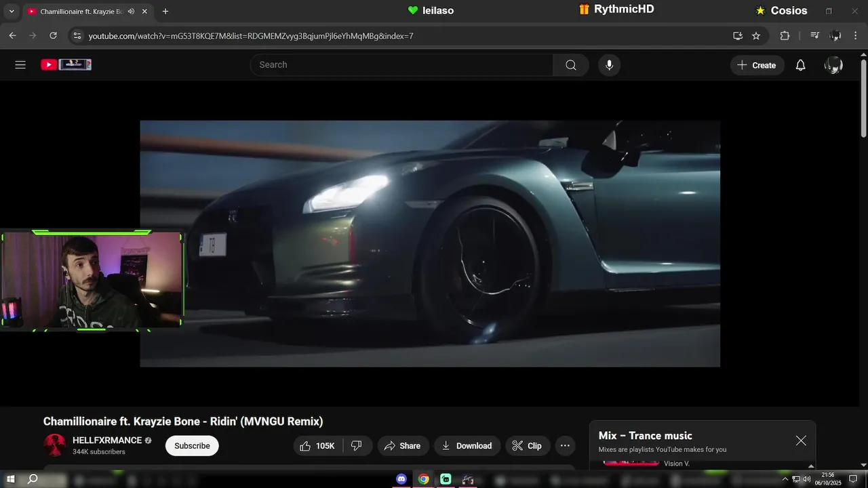
Task: Open the volume icon in system tray
Action: click(x=806, y=479)
